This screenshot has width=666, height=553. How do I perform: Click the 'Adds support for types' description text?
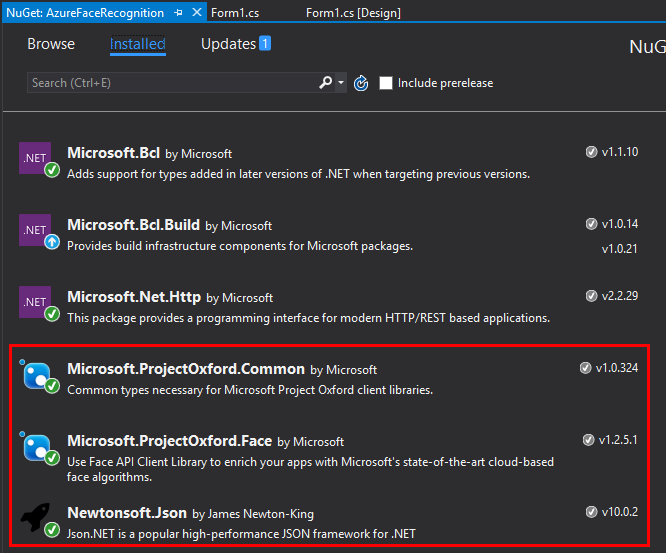[x=299, y=174]
